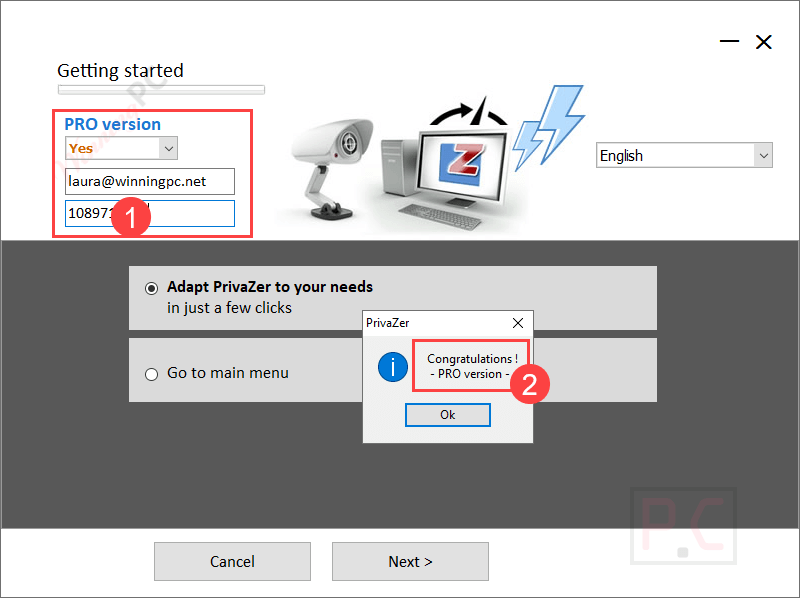The image size is (800, 598).
Task: Click the blue lightning bolts graphic
Action: [x=547, y=128]
